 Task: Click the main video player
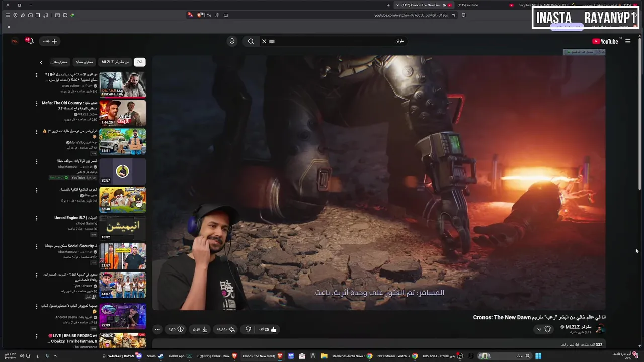click(379, 183)
